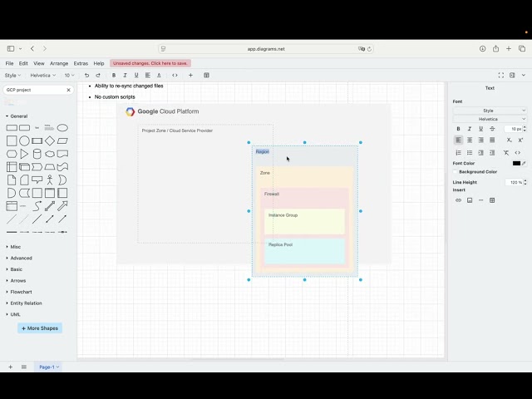Toggle Safari sidebar button
Viewport: 532px width, 399px height.
11,48
